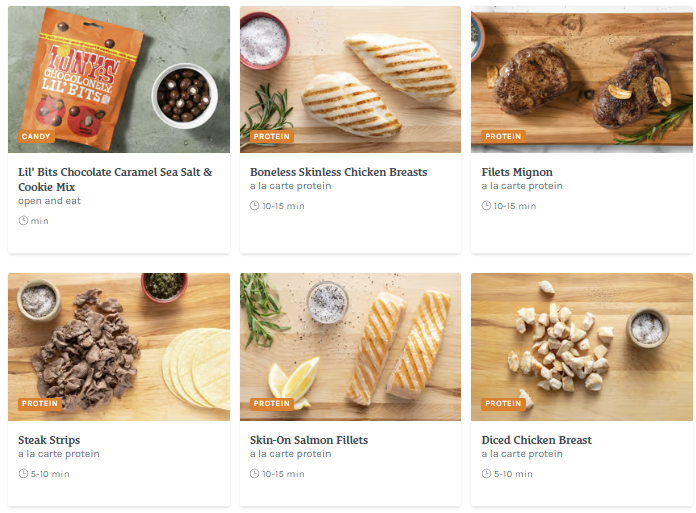The image size is (696, 513).
Task: Click clock icon under Boneless Skinless Chicken Breasts
Action: [x=255, y=206]
